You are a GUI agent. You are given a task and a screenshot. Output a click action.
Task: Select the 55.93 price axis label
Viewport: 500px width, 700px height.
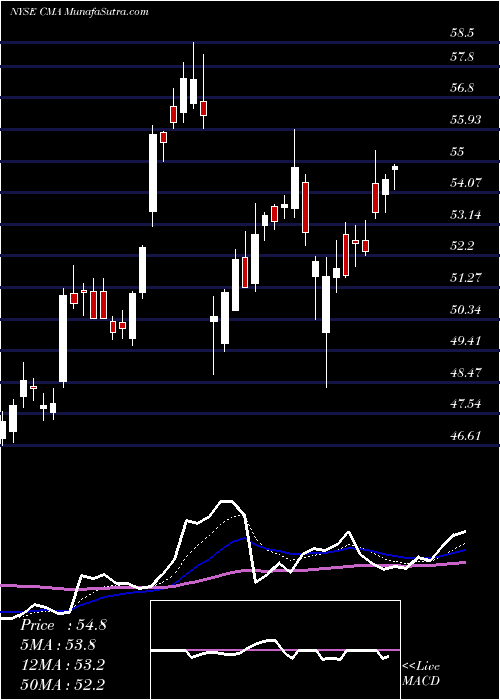(466, 120)
